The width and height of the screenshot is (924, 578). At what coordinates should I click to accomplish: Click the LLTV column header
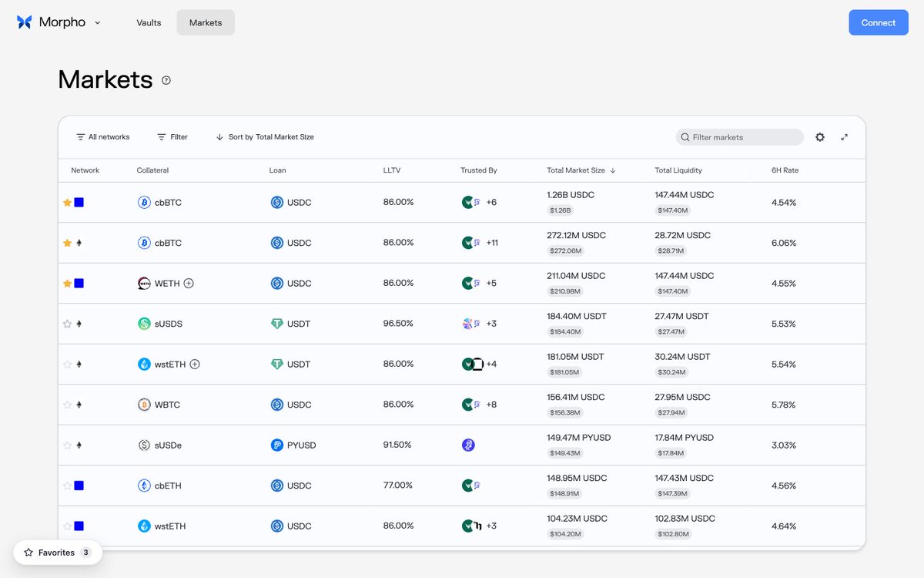click(x=392, y=170)
